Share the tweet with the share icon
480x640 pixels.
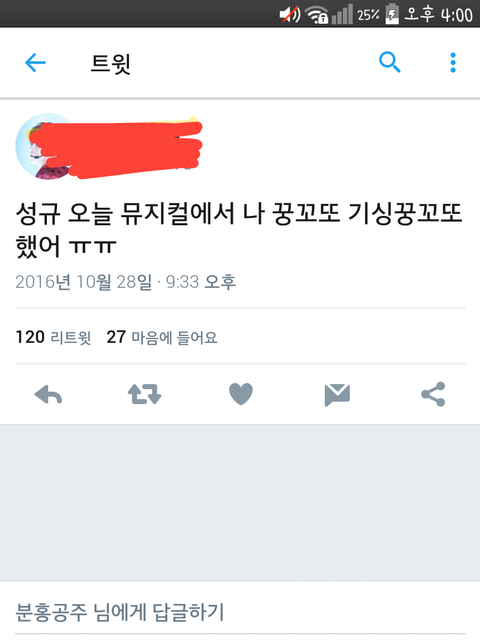433,394
